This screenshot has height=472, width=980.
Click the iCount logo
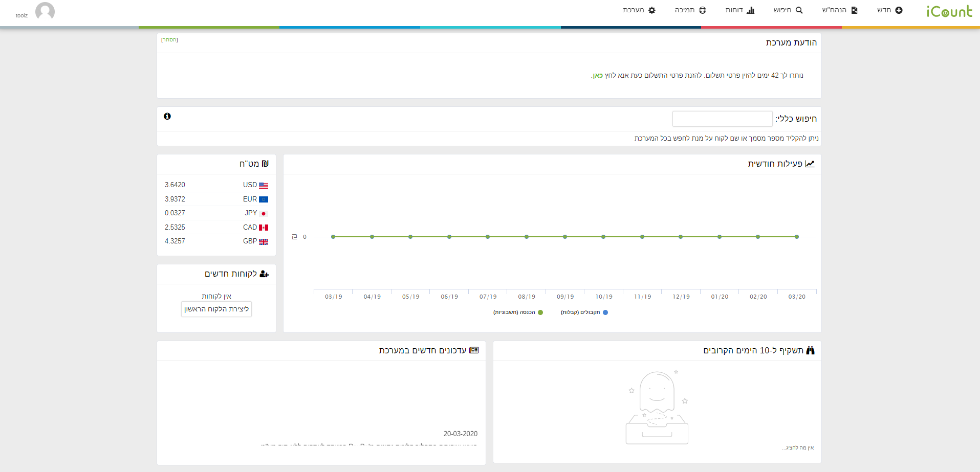coord(949,11)
